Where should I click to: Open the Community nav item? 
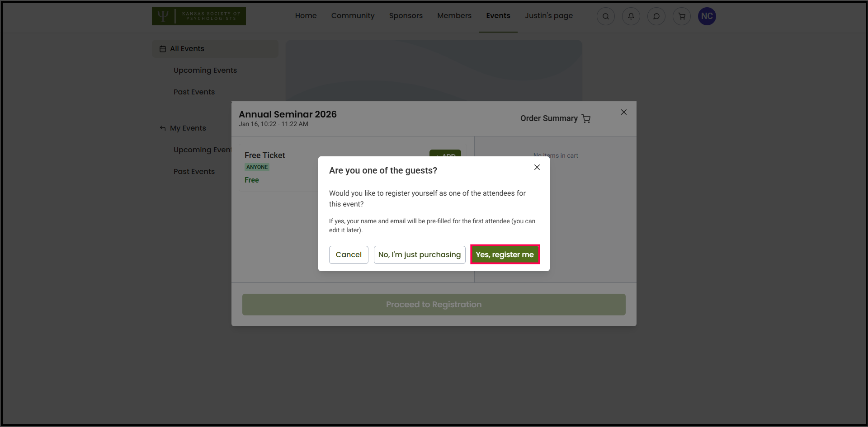tap(353, 16)
